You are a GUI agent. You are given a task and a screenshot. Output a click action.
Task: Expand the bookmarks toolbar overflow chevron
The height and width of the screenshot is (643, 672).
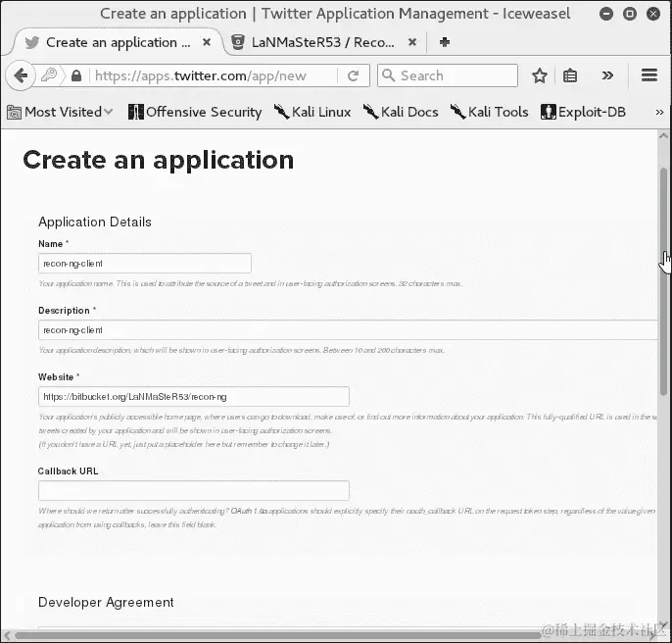click(659, 113)
